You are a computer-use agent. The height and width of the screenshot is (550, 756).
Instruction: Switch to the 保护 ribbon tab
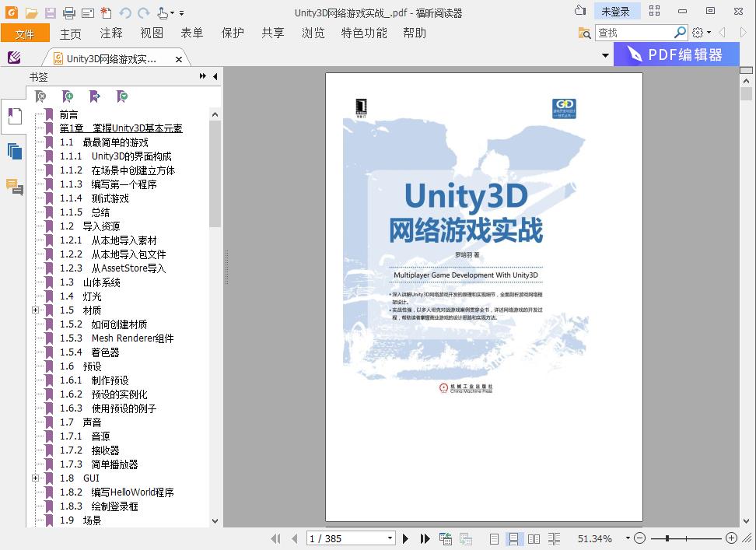pos(233,33)
